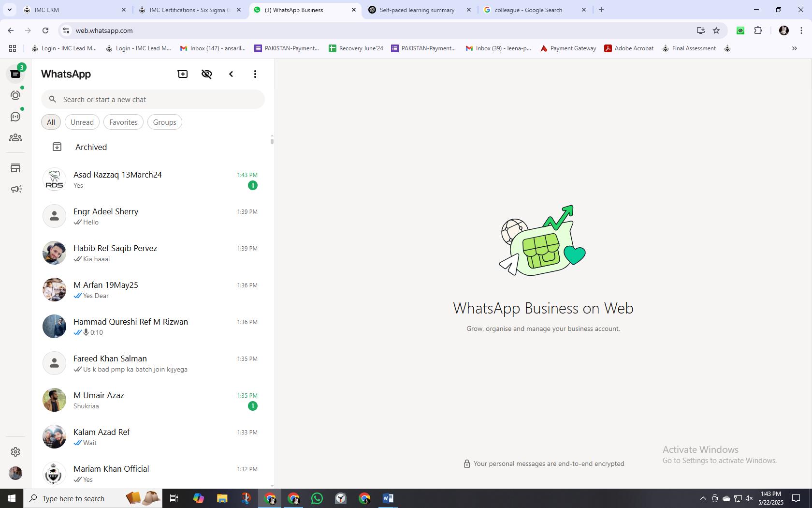Viewport: 812px width, 508px height.
Task: Click unread badge on Asad Razzaq chat
Action: 252,185
